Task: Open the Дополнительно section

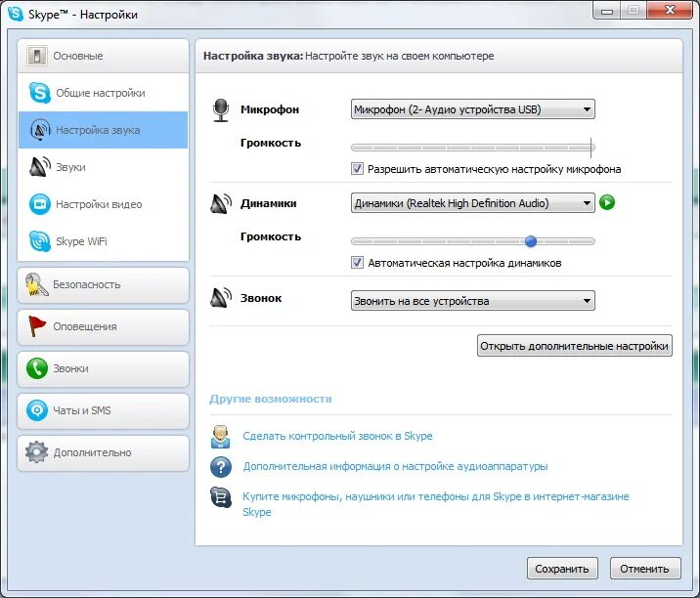Action: (x=103, y=452)
